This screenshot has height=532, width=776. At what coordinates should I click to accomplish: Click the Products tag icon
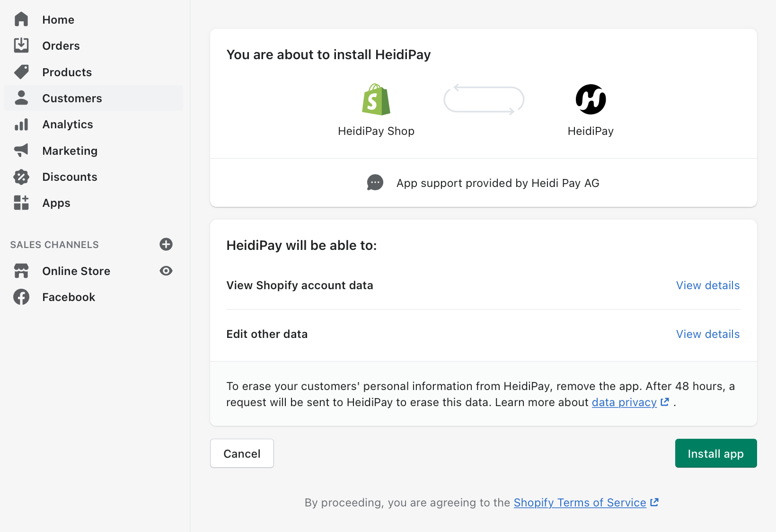[x=21, y=71]
